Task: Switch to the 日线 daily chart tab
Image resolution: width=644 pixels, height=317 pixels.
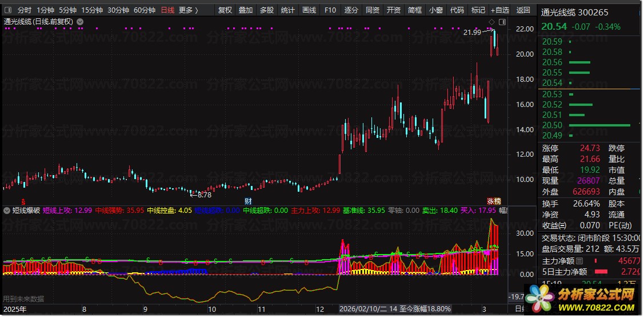Action: [x=167, y=10]
